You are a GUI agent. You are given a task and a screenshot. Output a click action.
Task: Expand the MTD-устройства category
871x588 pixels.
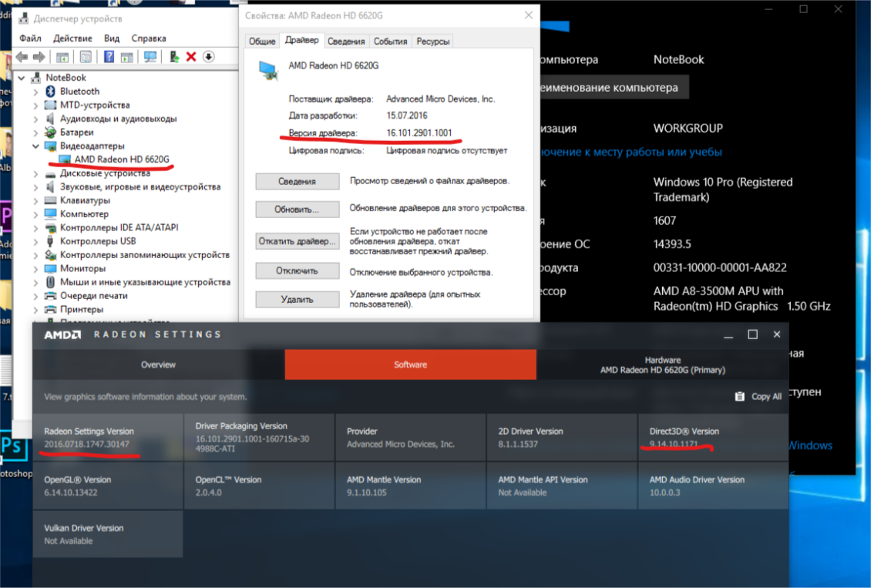[x=36, y=105]
